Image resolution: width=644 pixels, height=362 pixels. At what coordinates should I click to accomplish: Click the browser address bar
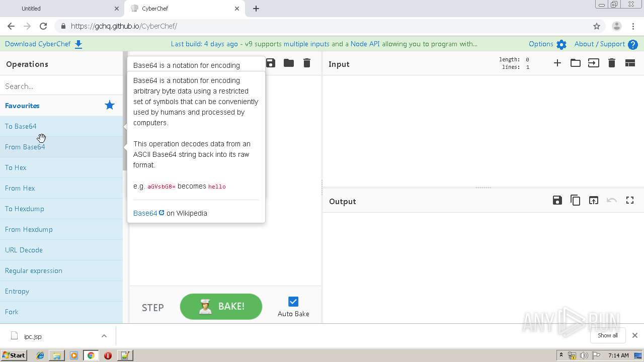[322, 26]
